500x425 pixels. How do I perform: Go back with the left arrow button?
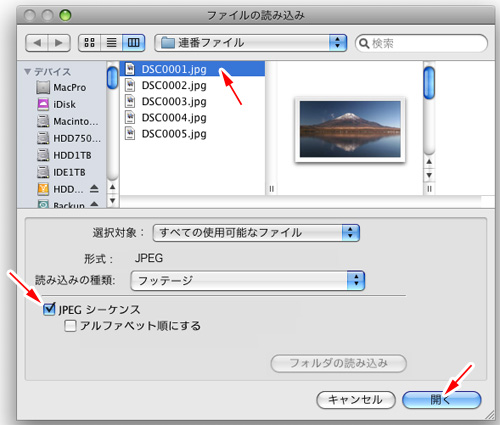[x=37, y=43]
